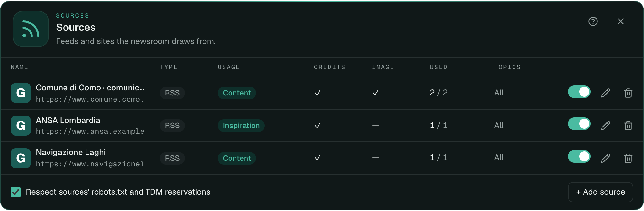Click the NAME column header
Viewport: 644px width, 211px height.
19,67
